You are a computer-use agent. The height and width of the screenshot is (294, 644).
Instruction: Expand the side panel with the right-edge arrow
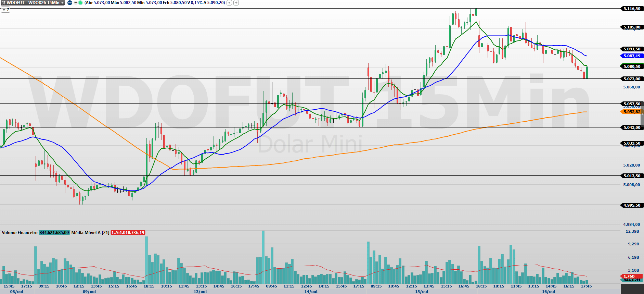point(642,114)
